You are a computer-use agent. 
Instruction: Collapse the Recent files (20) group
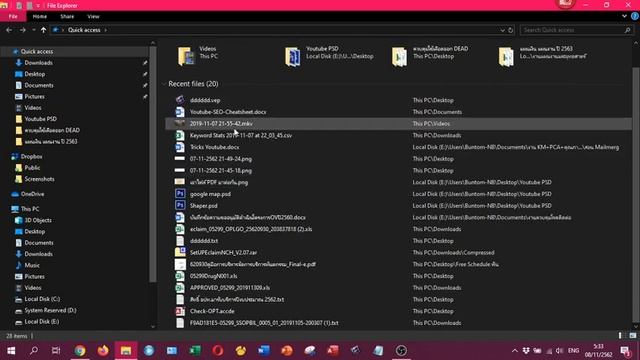pyautogui.click(x=164, y=84)
